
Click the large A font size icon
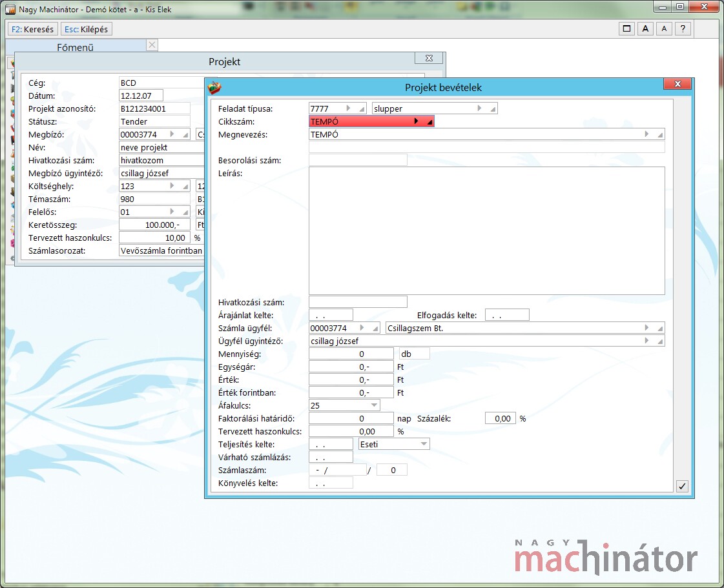(645, 28)
